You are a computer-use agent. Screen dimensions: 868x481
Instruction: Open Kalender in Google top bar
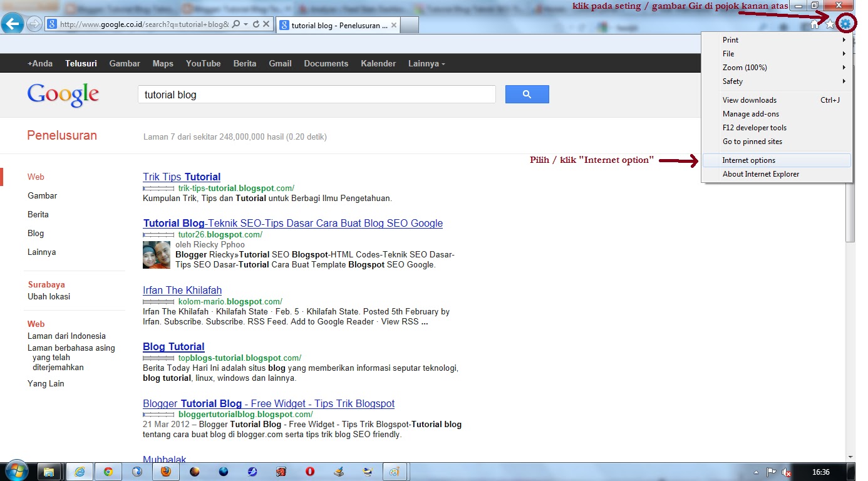click(378, 63)
